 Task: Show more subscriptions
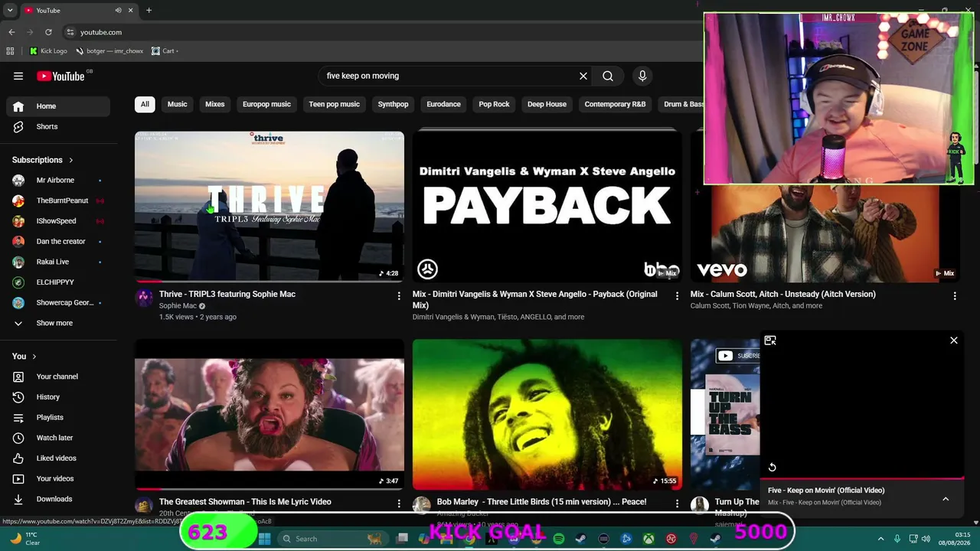(x=58, y=323)
